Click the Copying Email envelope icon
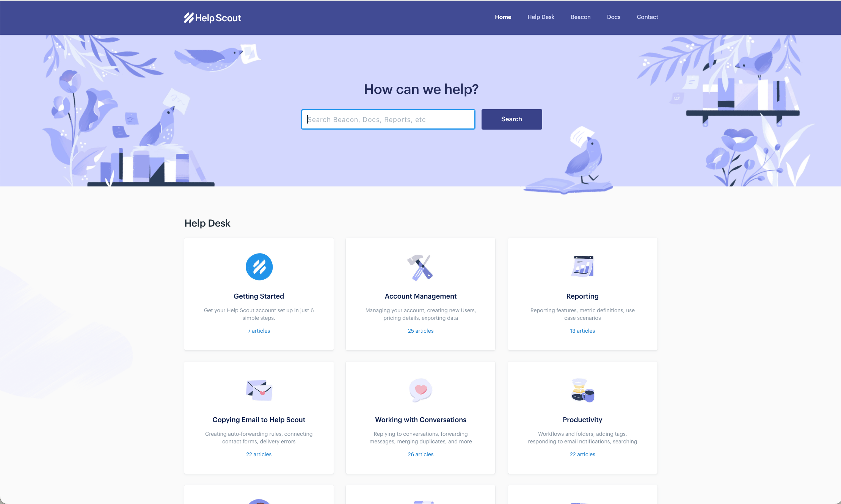This screenshot has width=841, height=504. (259, 390)
